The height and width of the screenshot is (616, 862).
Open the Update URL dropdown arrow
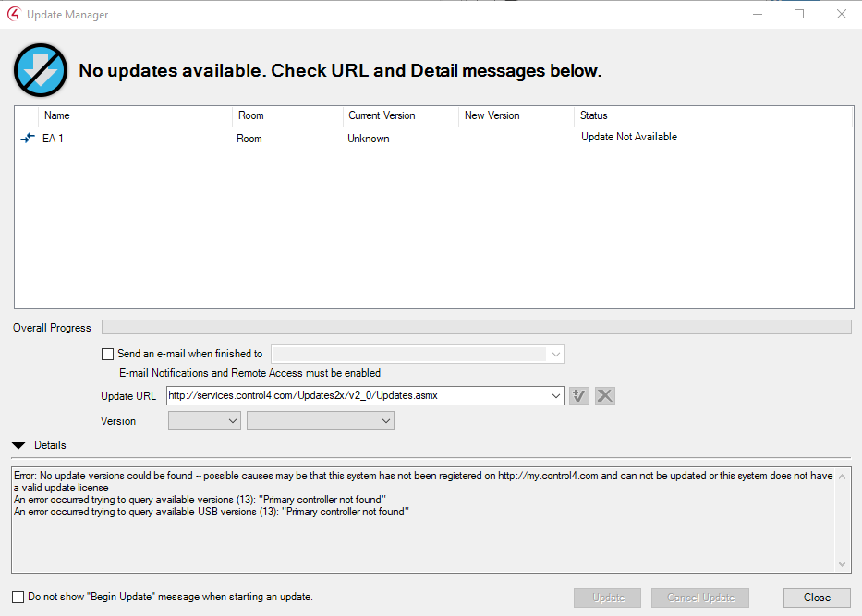(x=556, y=395)
